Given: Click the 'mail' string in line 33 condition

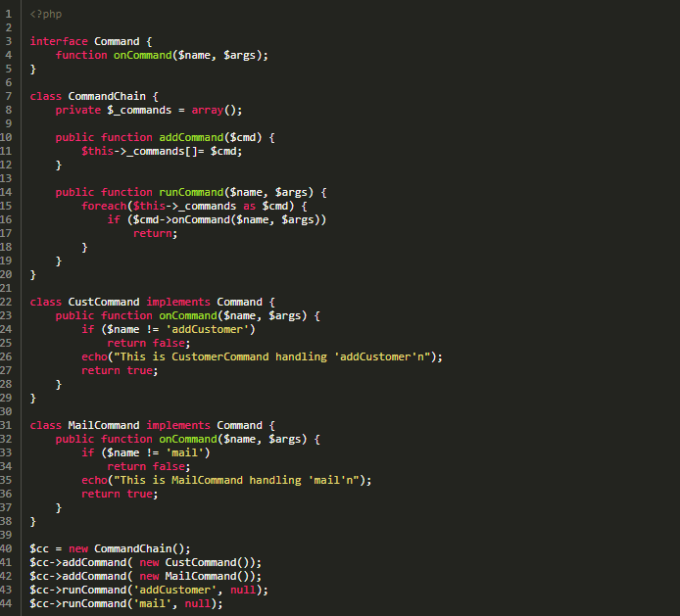Looking at the screenshot, I should click(187, 452).
